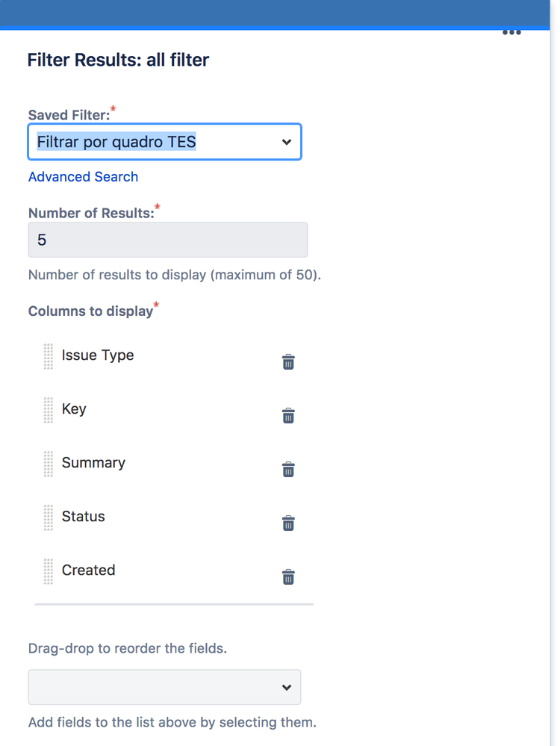Viewport: 560px width, 746px height.
Task: Remove the Key column
Action: 288,415
